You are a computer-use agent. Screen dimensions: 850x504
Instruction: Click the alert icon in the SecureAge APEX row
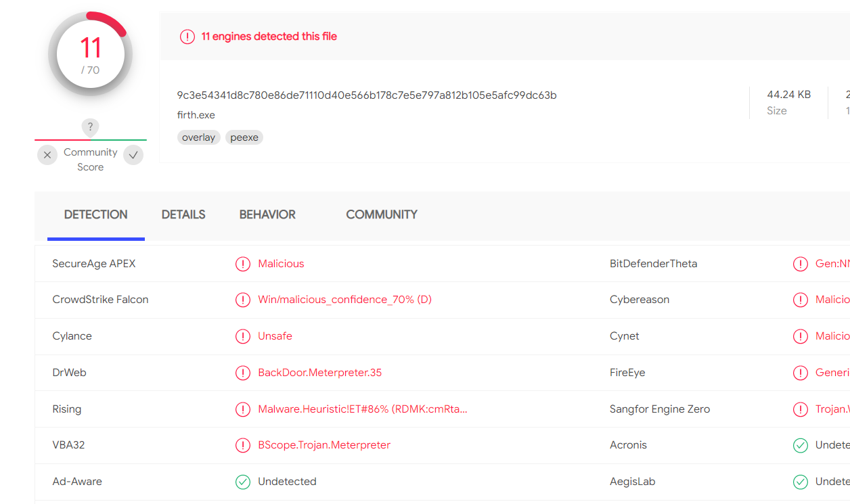tap(243, 264)
